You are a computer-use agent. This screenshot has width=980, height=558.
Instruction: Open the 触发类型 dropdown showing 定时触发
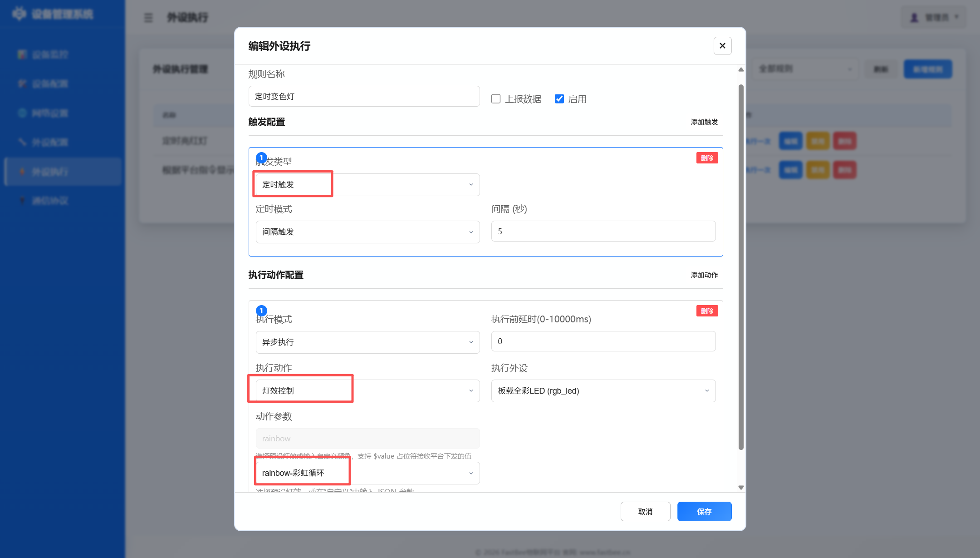(x=367, y=185)
